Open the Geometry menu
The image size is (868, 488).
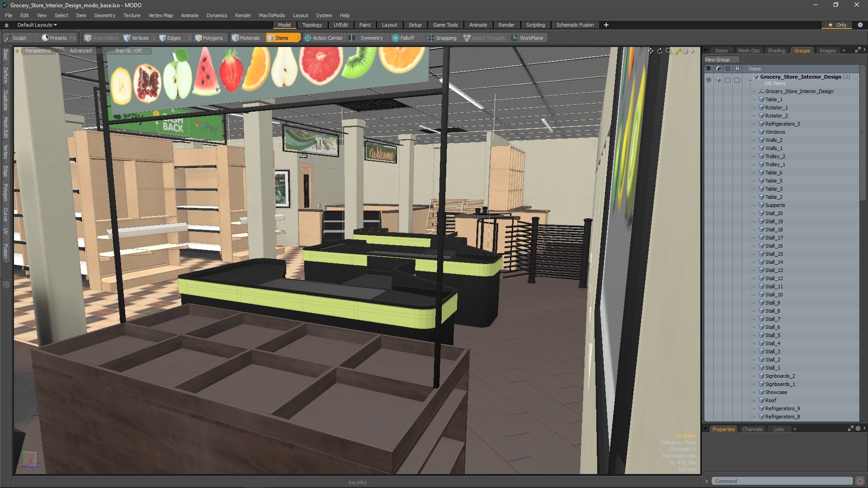coord(104,15)
